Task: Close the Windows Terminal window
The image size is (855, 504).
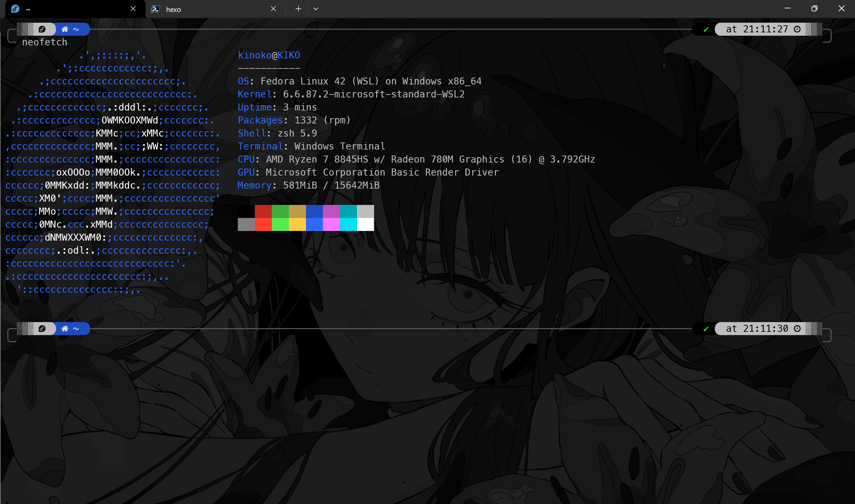Action: point(841,9)
